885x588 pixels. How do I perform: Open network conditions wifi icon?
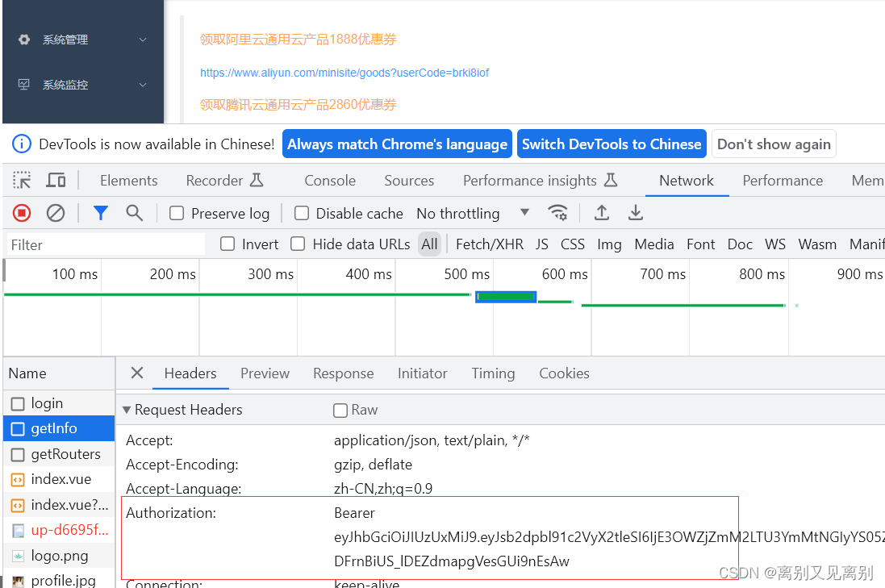(x=557, y=213)
